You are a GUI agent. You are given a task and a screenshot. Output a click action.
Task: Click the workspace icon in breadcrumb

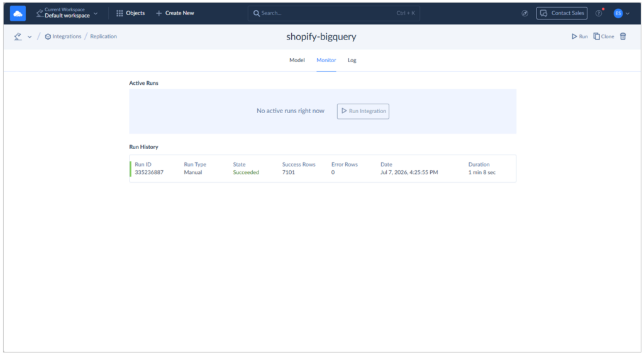[18, 36]
